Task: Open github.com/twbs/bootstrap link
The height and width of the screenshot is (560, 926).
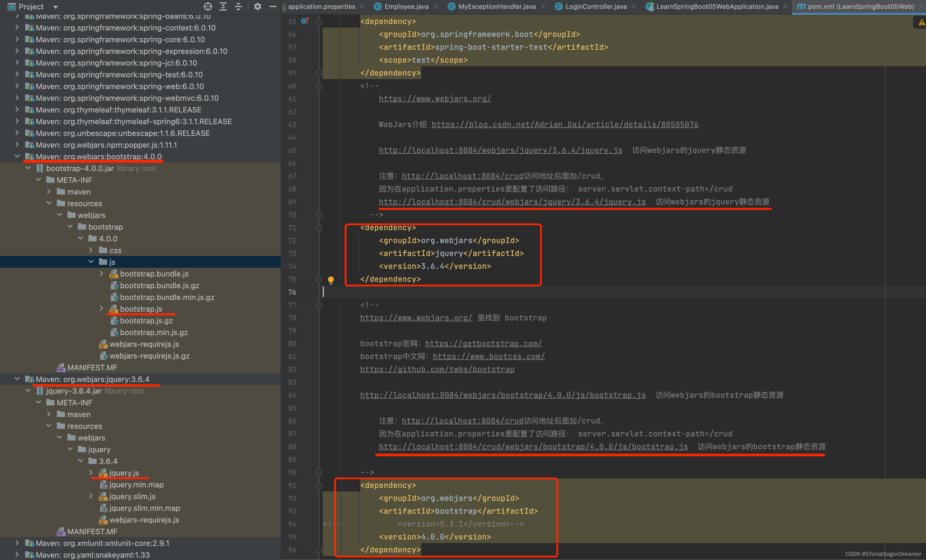Action: 437,369
